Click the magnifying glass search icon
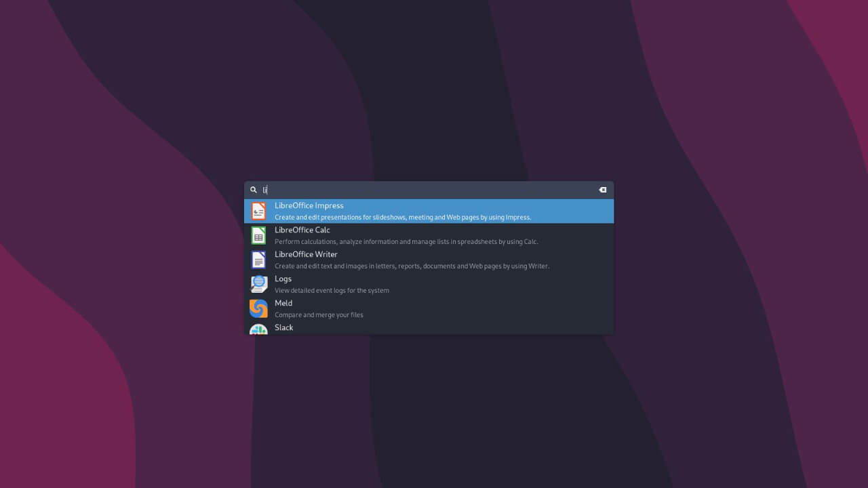 (254, 190)
